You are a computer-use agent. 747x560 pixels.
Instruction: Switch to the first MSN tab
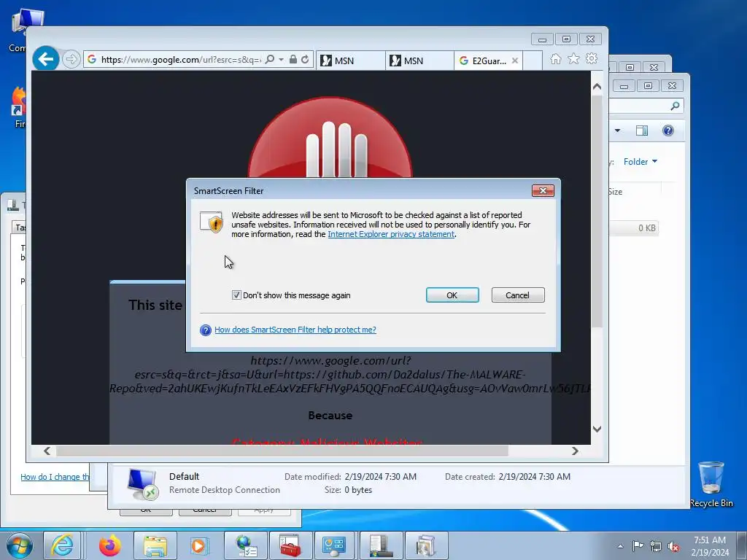[x=350, y=61]
